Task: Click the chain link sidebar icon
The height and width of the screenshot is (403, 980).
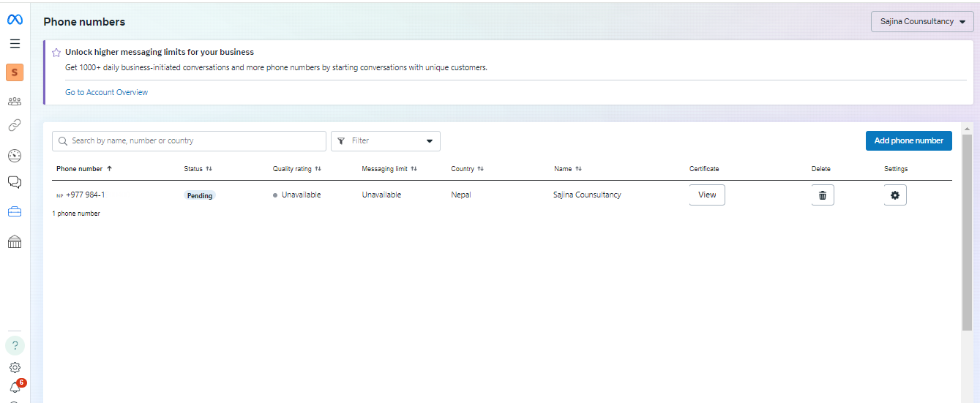Action: (x=15, y=126)
